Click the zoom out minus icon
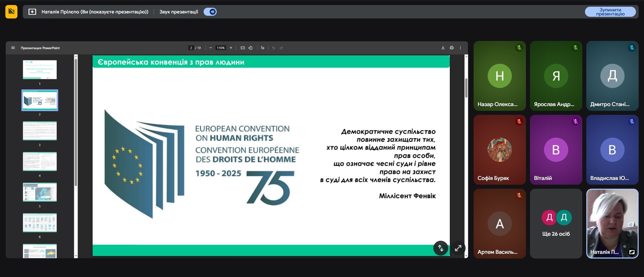The image size is (644, 277). pos(211,48)
